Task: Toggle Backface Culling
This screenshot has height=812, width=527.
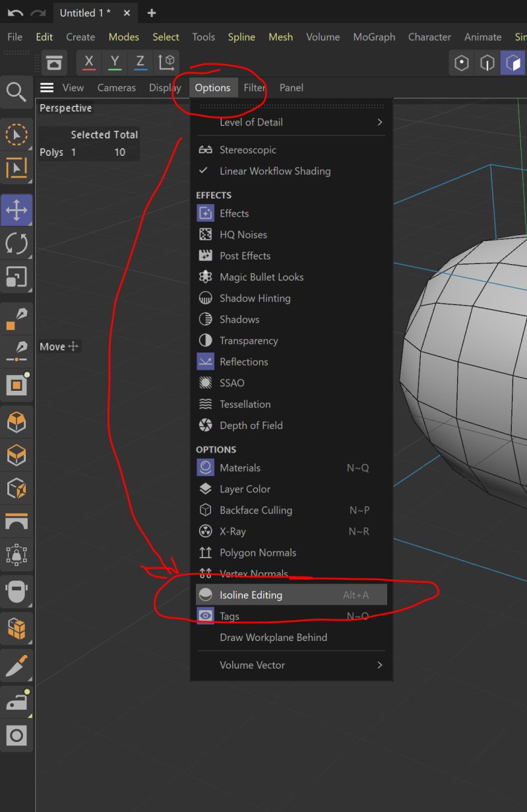Action: point(291,510)
